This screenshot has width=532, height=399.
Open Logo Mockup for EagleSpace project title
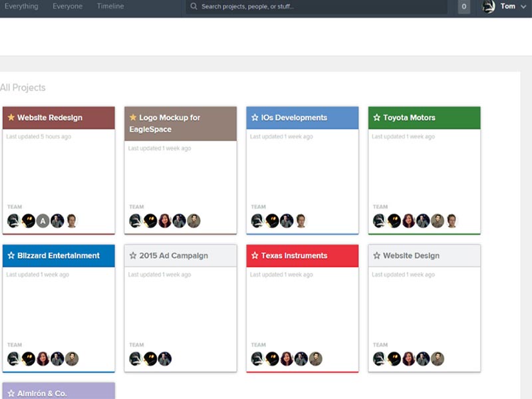coord(164,123)
